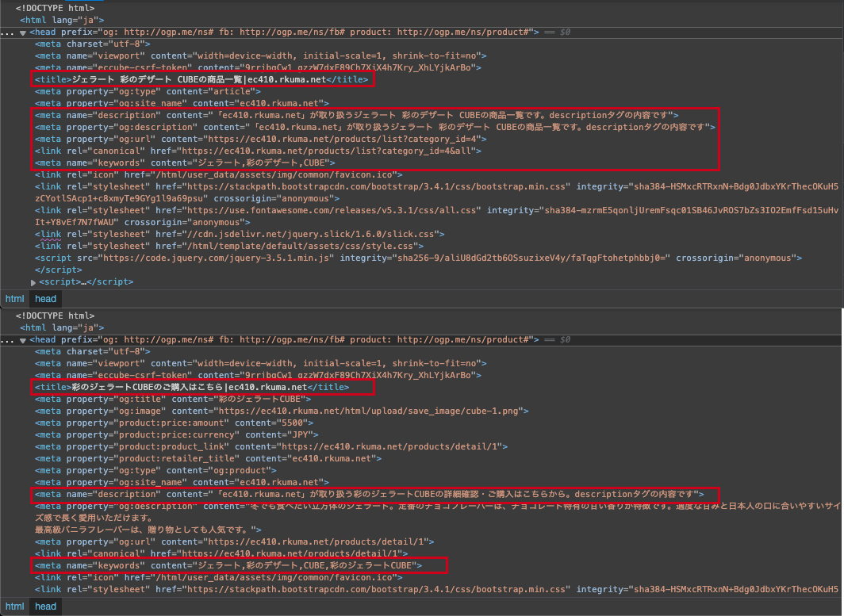Select the title line with CUBEのご購入はこちら
Image resolution: width=844 pixels, height=616 pixels.
coord(192,388)
